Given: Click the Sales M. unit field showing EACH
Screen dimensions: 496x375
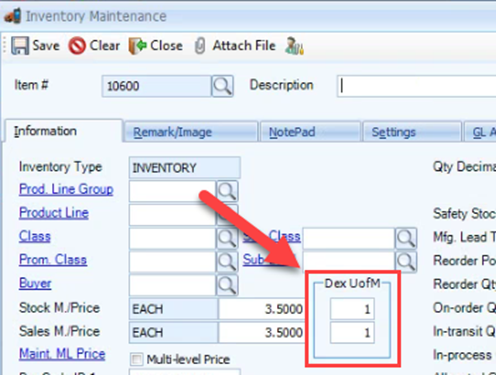Looking at the screenshot, I should pos(173,332).
